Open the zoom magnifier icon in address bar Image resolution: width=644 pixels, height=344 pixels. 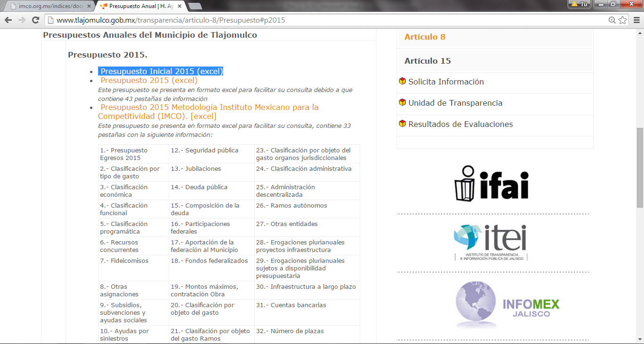click(x=612, y=20)
